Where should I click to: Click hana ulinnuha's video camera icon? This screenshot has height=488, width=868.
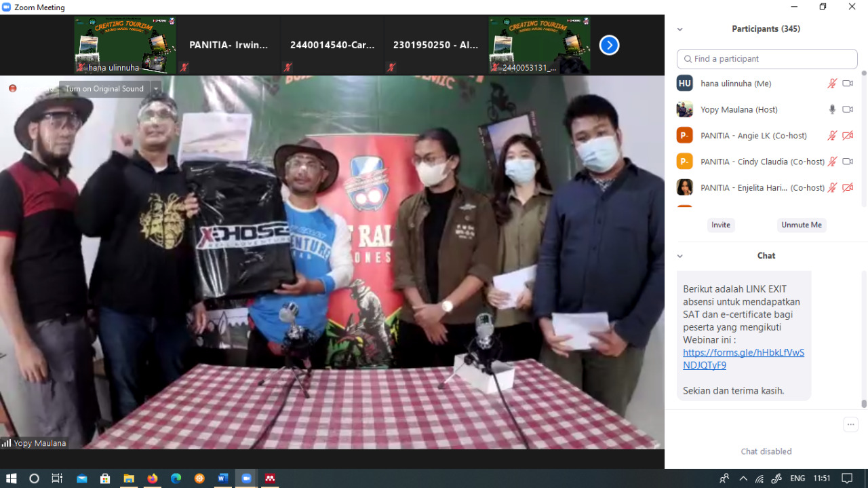click(x=848, y=83)
